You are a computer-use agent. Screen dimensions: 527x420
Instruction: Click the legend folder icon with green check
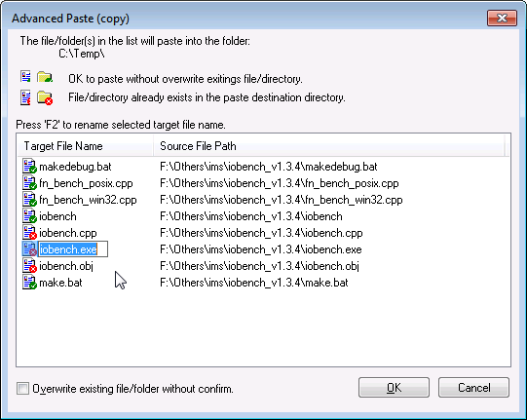pos(45,77)
